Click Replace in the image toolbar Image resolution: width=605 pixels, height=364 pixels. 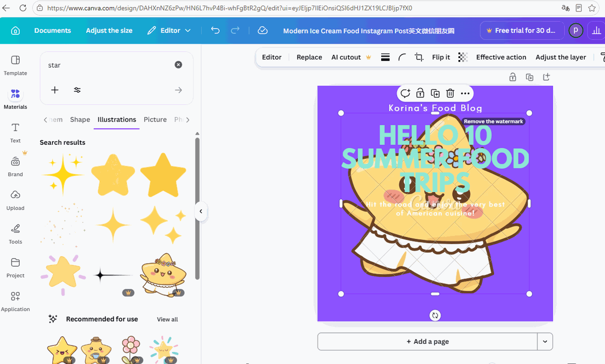click(309, 57)
